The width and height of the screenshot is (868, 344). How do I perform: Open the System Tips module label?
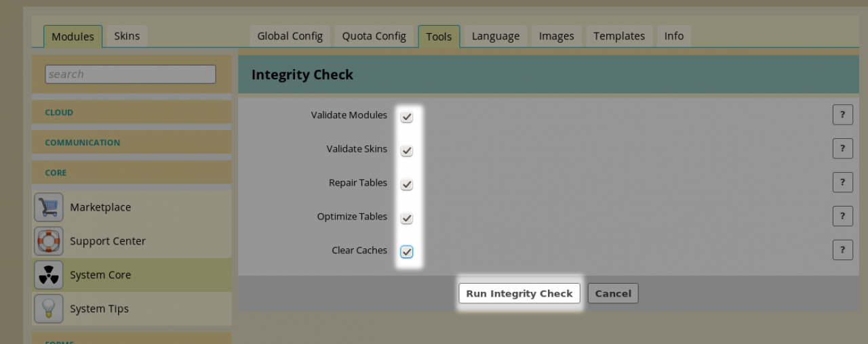[x=99, y=309]
